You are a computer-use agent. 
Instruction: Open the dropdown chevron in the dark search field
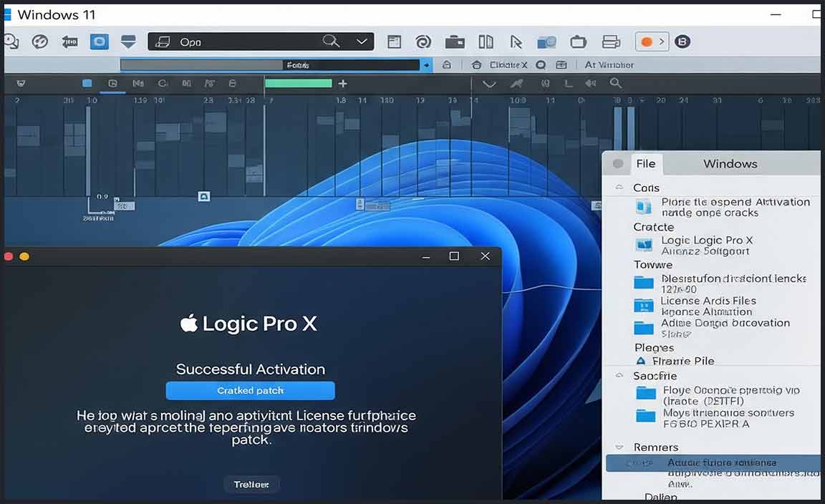click(x=361, y=42)
